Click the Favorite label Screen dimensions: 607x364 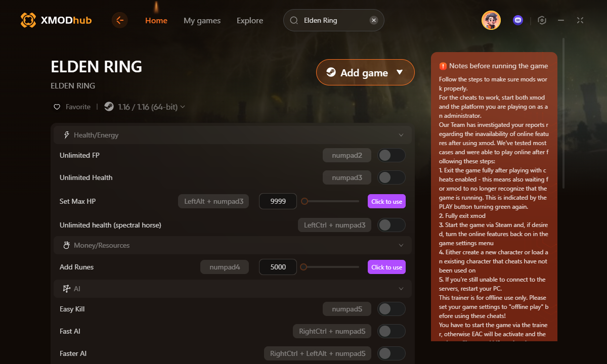(78, 107)
